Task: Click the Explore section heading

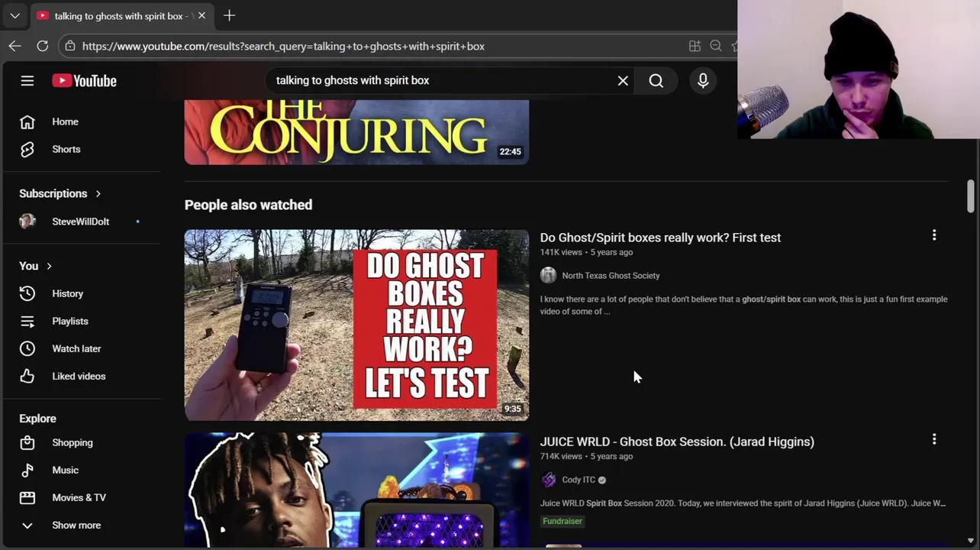Action: (x=37, y=419)
